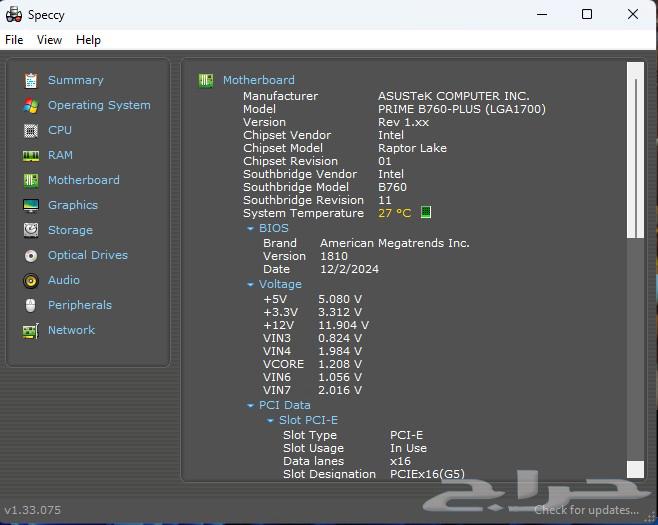This screenshot has width=658, height=525.
Task: Show the Network section
Action: pos(71,330)
